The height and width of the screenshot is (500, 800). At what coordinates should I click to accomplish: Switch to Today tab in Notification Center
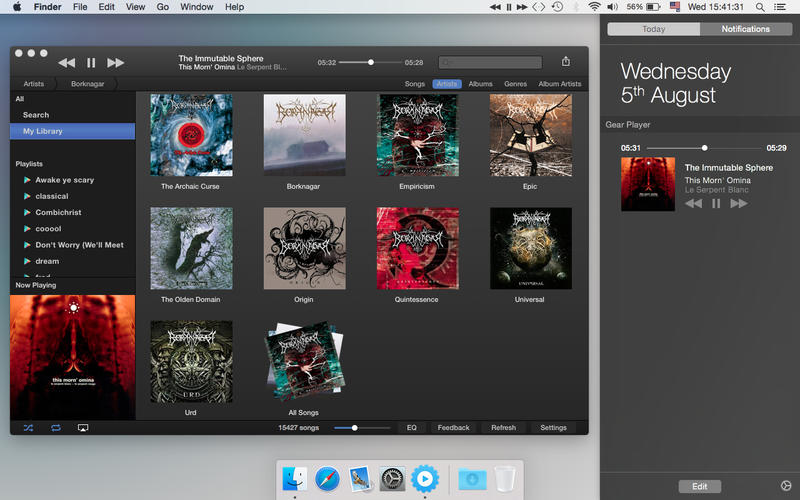654,29
